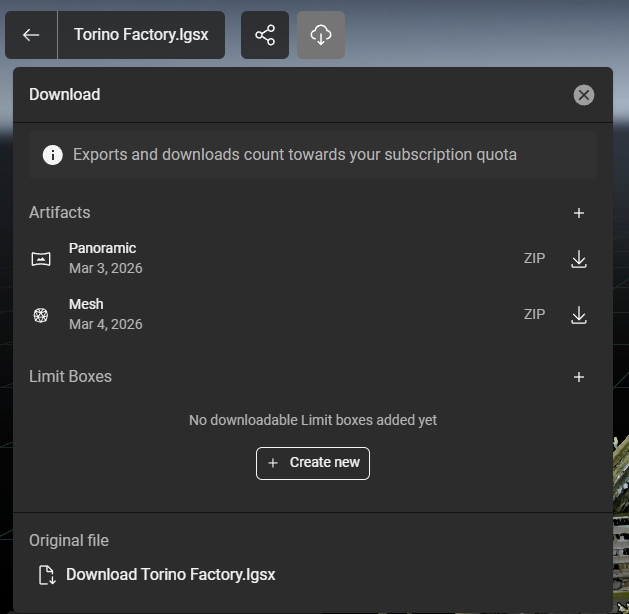The width and height of the screenshot is (629, 614).
Task: Add a limit box with plus icon
Action: 579,377
